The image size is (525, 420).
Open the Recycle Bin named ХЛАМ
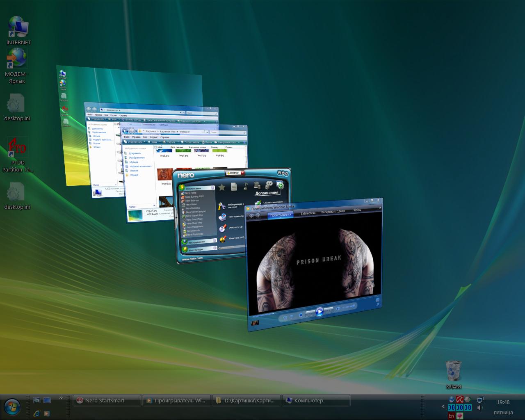(x=453, y=371)
